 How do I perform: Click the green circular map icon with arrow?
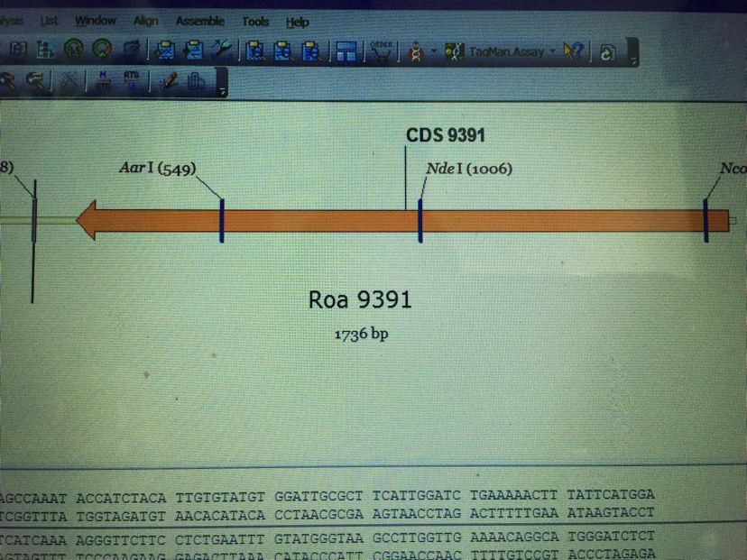pos(102,48)
